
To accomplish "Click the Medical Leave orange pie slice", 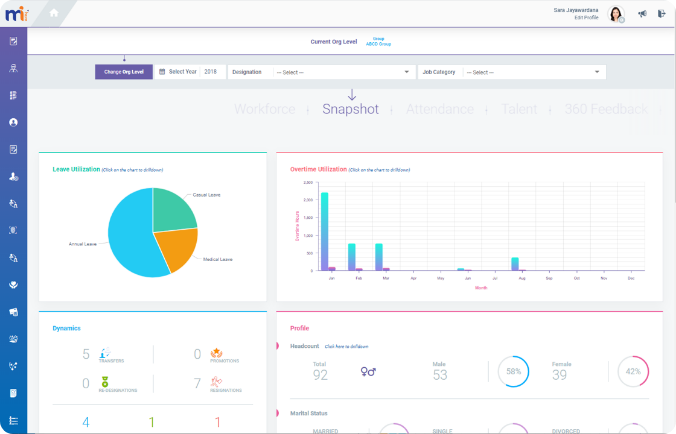I will coord(179,248).
